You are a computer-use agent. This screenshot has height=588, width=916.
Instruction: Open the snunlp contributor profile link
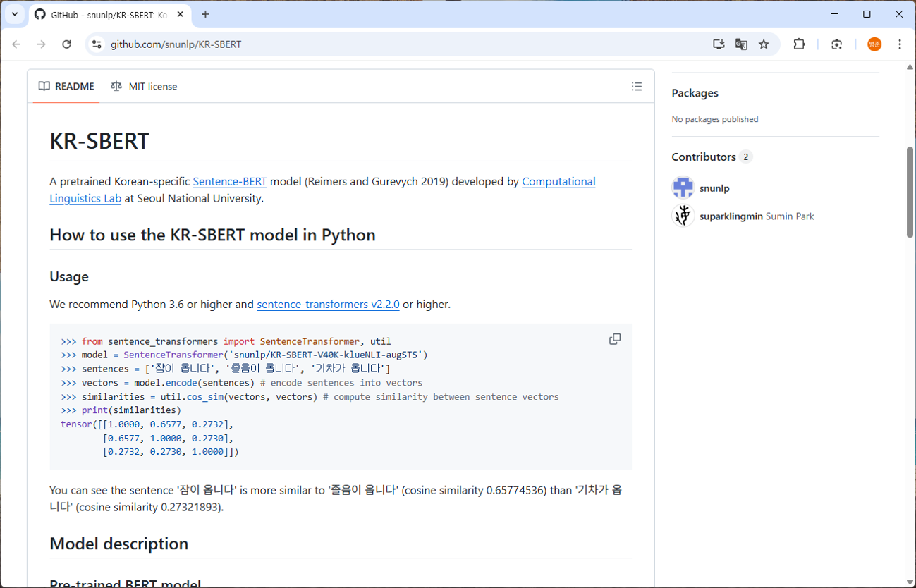coord(714,188)
